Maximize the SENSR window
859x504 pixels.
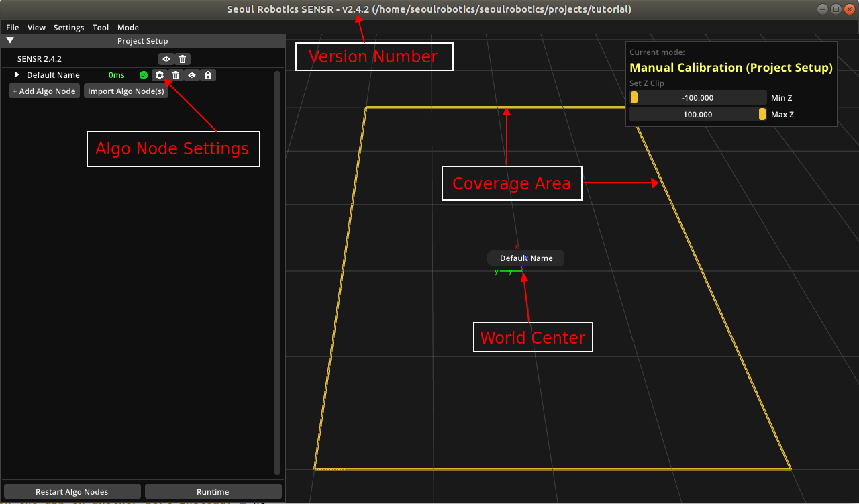(836, 9)
